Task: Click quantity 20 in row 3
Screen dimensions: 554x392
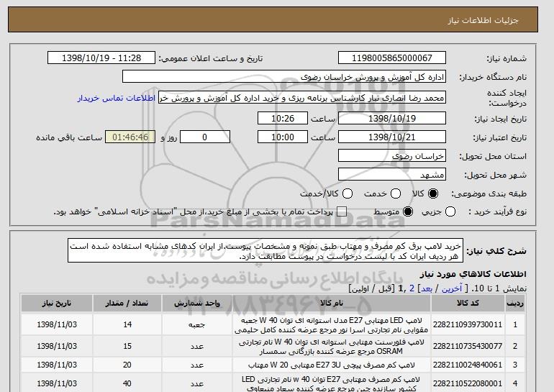Action: (127, 365)
